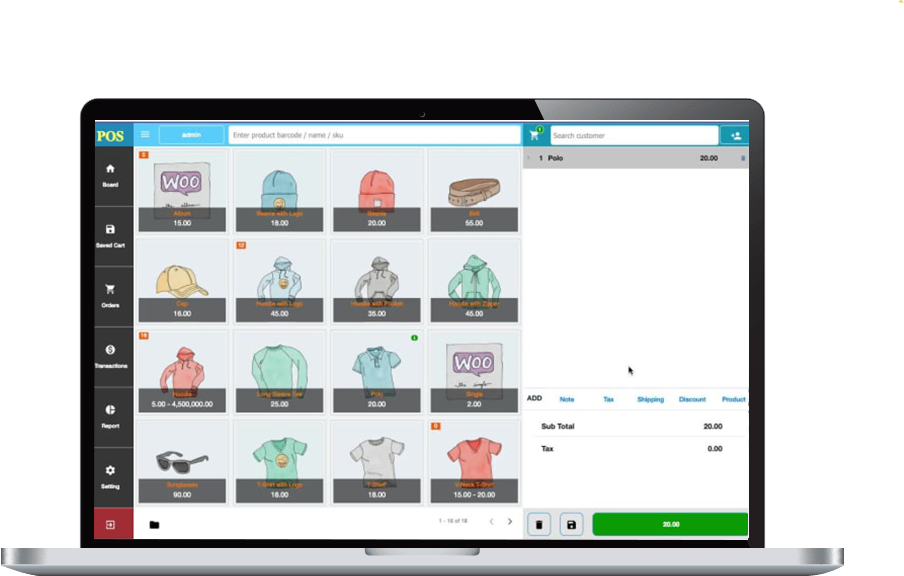Open the Setting gear icon
Screen dimensions: 904x576
(x=110, y=471)
